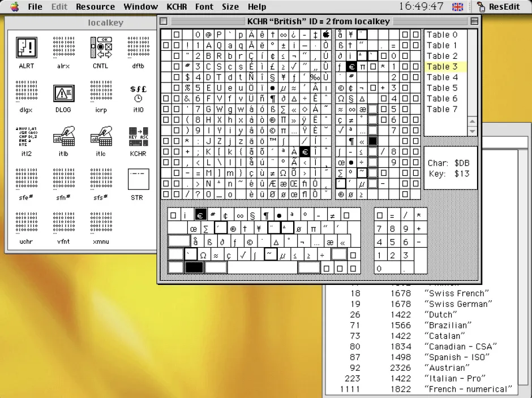Open the Resource menu
Image resolution: width=532 pixels, height=398 pixels.
(x=95, y=7)
